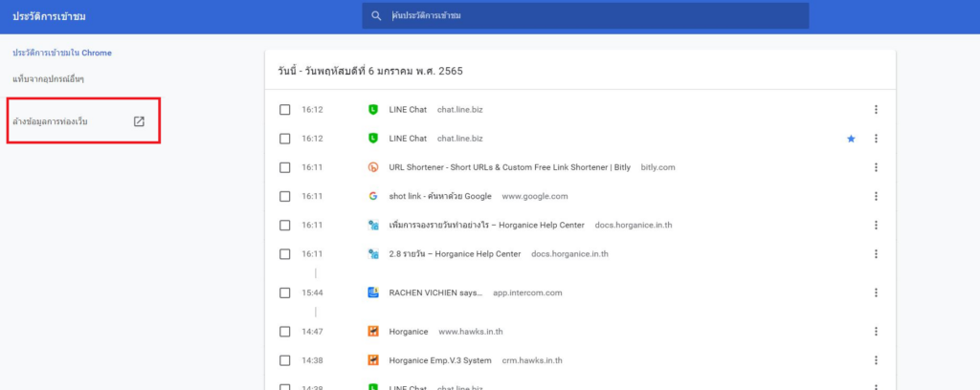Click the 14:47 timestamp
Screen dimensions: 980x390
click(x=313, y=332)
